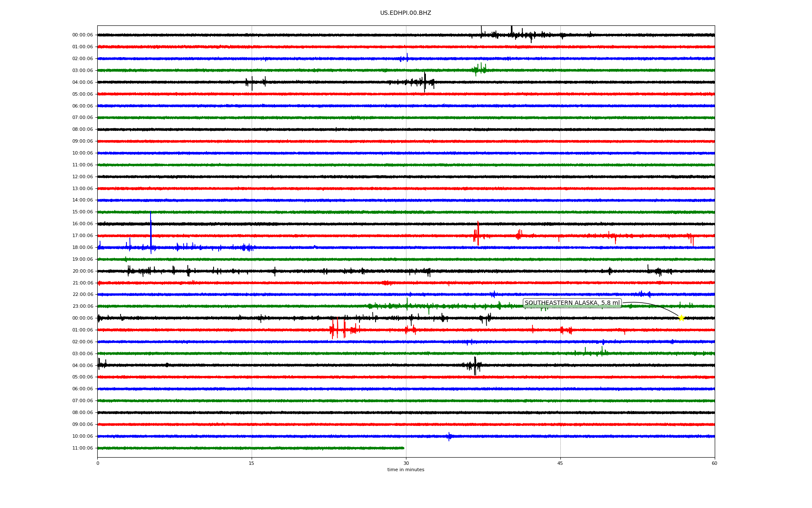Viewport: 812px width, 508px height.
Task: Click the end of the partial green 11:00:06 trace
Action: (x=403, y=448)
